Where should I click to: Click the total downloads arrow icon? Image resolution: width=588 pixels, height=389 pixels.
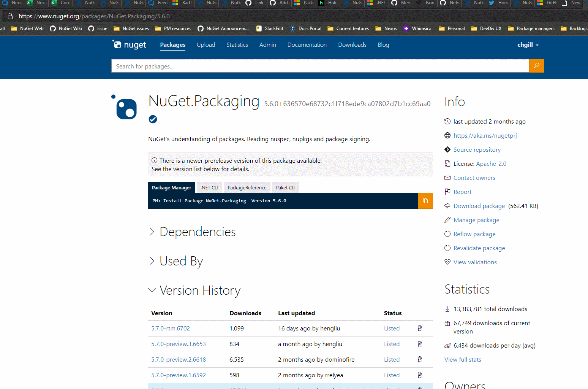[447, 309]
